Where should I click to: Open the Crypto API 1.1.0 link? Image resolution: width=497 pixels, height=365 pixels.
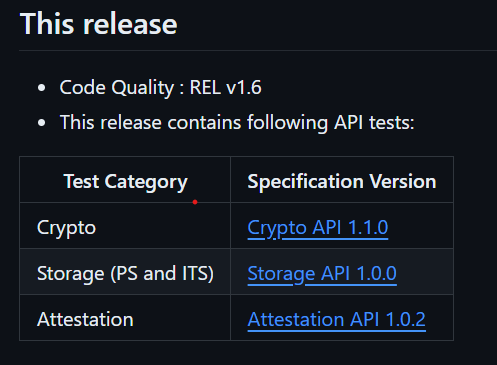pos(318,228)
